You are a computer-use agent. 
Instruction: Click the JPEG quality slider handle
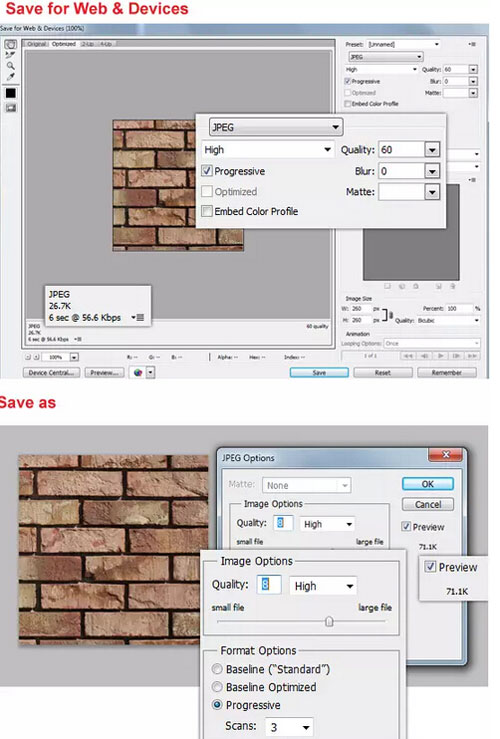click(x=329, y=622)
